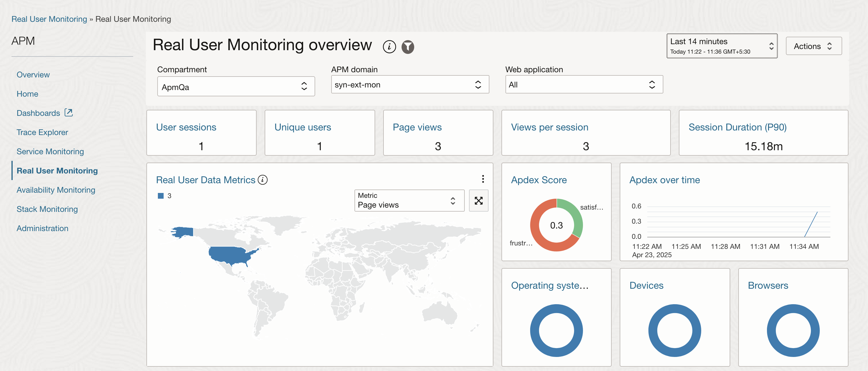Switch to the Availability Monitoring section
Image resolution: width=868 pixels, height=371 pixels.
tap(56, 190)
